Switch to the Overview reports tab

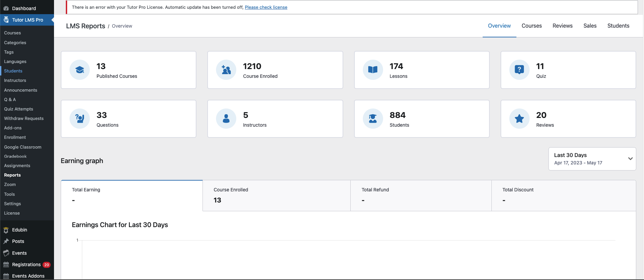pyautogui.click(x=499, y=26)
